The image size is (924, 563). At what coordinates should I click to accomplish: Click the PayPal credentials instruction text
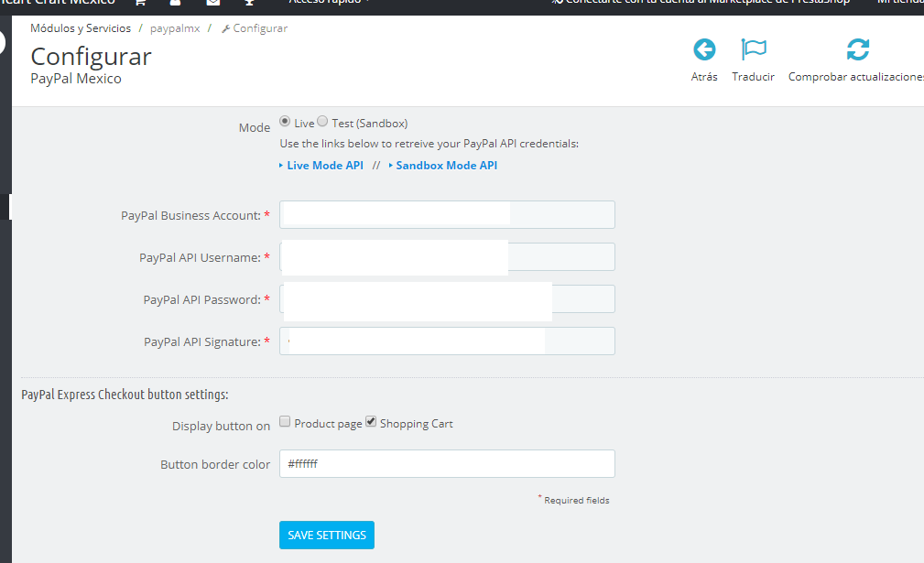[x=429, y=144]
